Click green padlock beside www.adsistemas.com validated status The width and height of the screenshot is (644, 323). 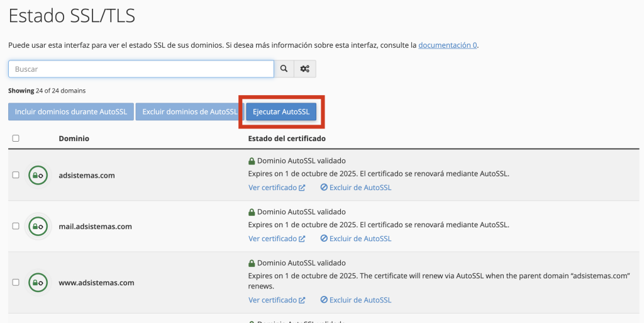point(252,263)
